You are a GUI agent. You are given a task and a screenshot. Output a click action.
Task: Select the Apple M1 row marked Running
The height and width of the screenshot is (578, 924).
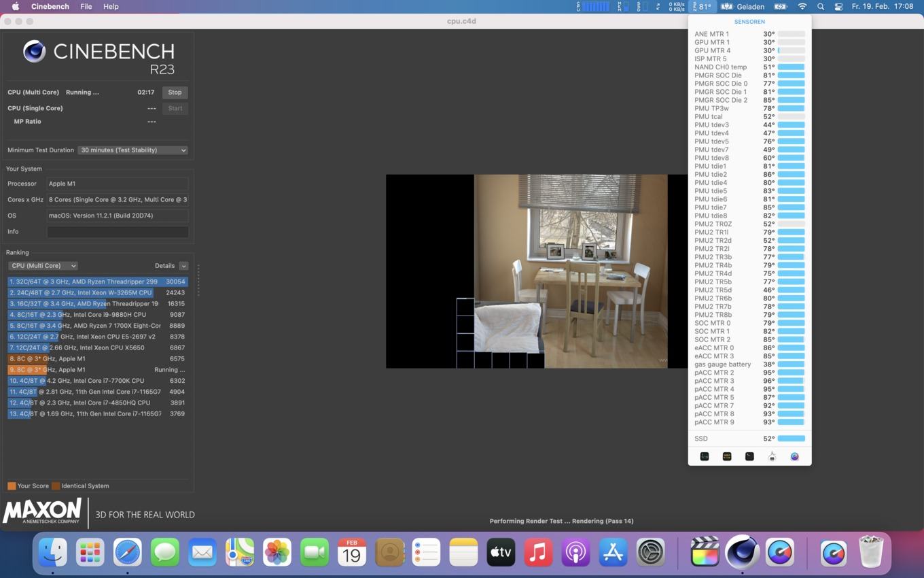pos(97,370)
